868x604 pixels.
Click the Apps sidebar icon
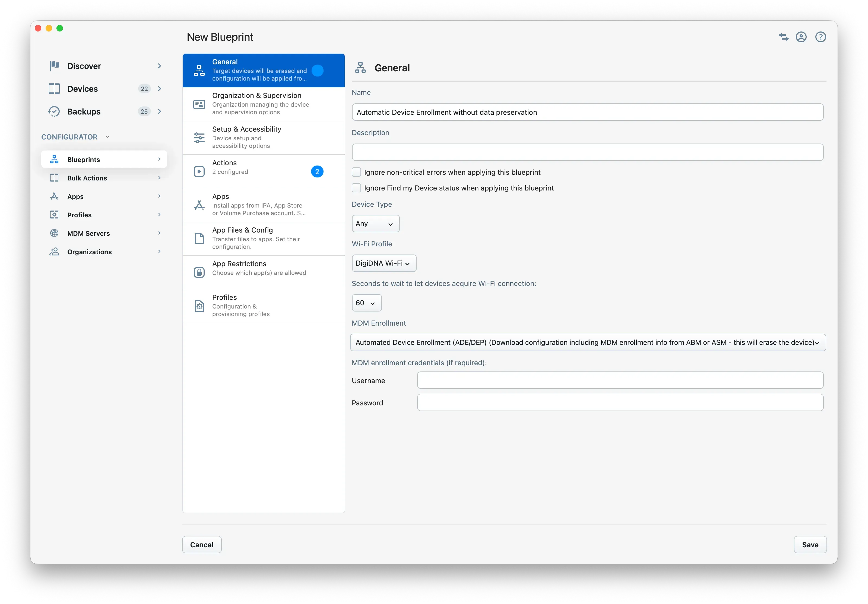pyautogui.click(x=54, y=196)
